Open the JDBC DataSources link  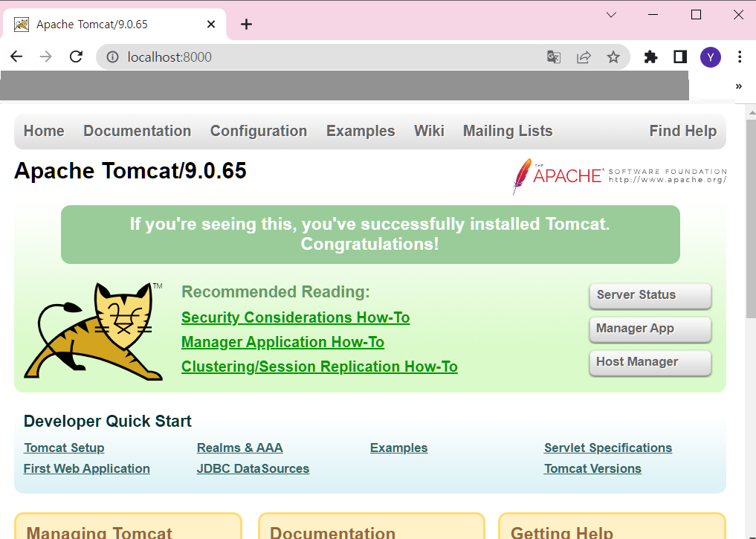point(253,468)
